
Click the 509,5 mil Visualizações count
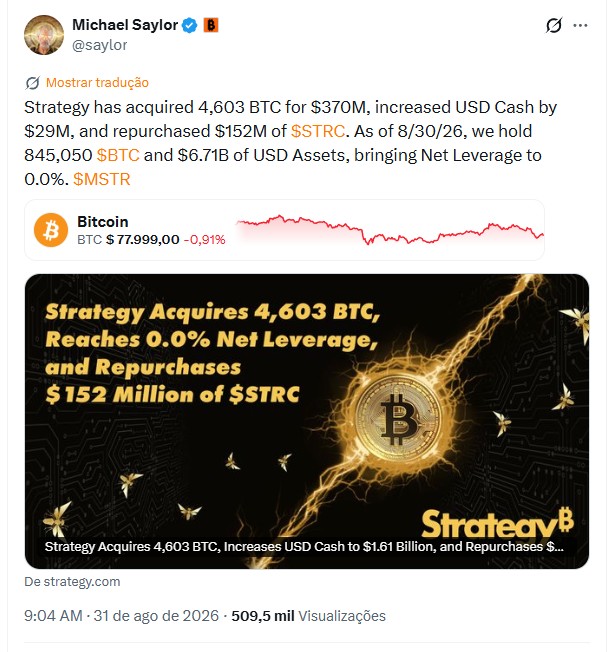point(309,616)
